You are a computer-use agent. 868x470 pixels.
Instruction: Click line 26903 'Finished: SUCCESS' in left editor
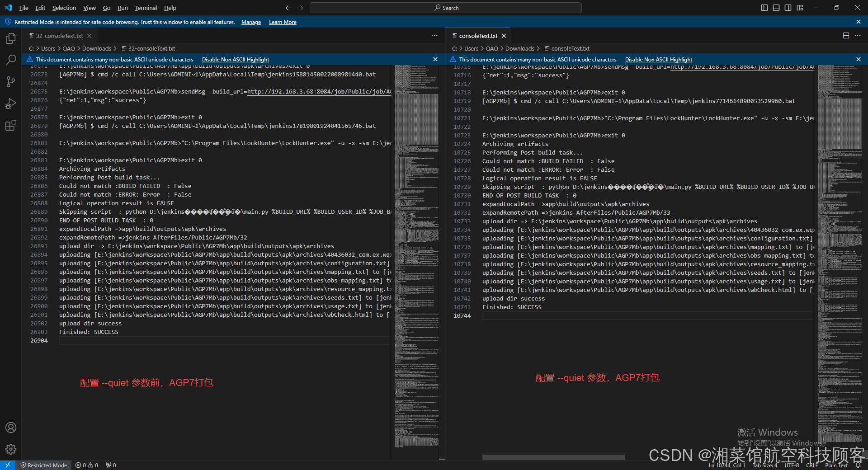click(x=89, y=332)
